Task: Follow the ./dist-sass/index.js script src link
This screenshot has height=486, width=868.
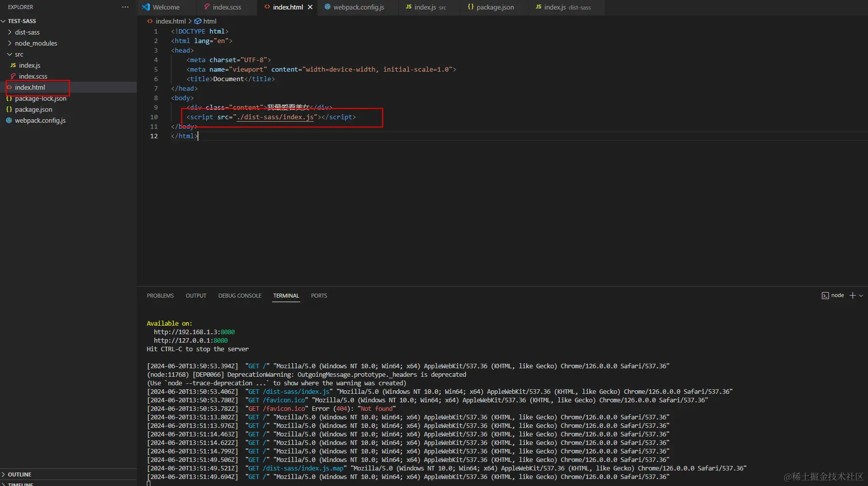Action: coord(275,117)
